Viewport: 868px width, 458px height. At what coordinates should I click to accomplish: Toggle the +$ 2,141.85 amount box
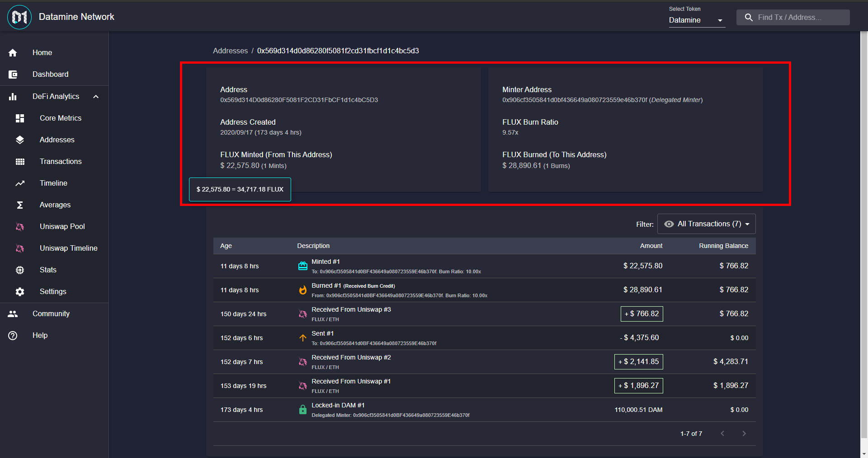pos(638,362)
